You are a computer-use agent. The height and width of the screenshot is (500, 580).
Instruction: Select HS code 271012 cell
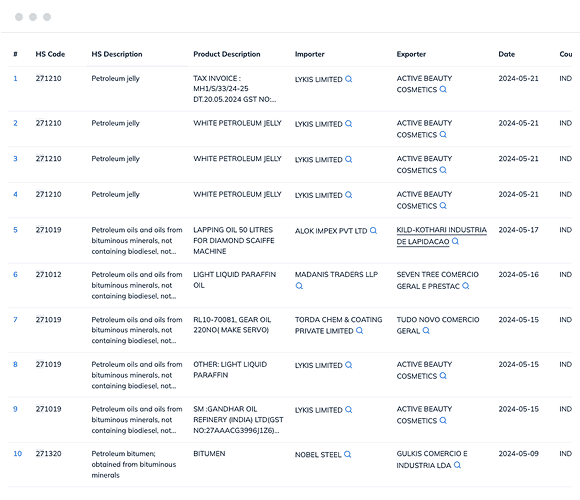(48, 274)
